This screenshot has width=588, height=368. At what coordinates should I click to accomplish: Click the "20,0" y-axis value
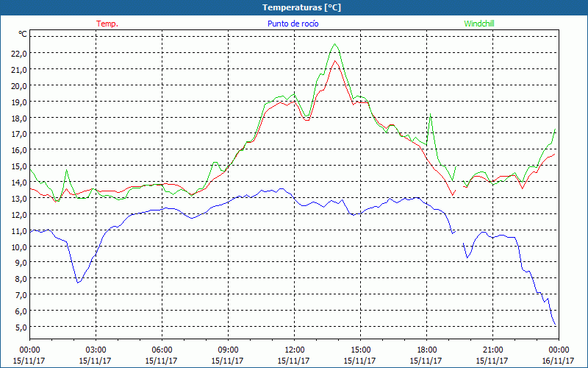[x=19, y=86]
